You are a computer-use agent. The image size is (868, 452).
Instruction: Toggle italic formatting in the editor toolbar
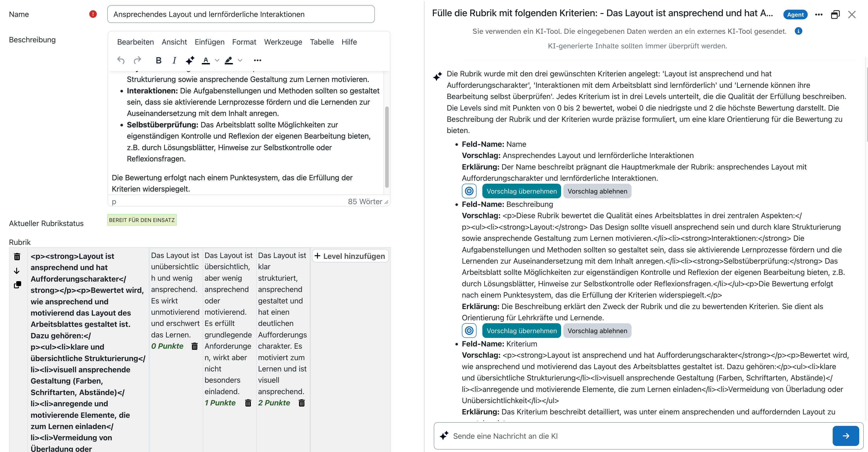click(x=174, y=60)
